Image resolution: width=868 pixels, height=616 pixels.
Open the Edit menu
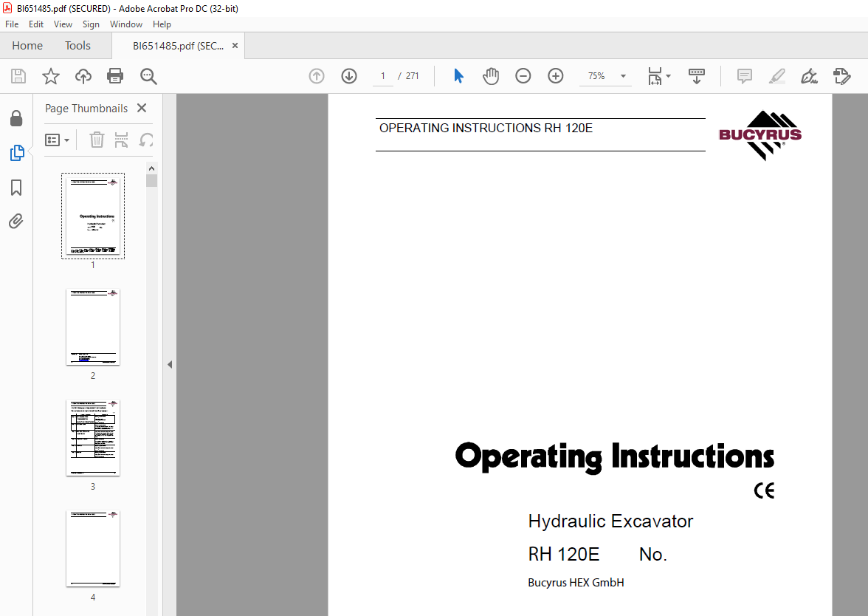pyautogui.click(x=36, y=24)
